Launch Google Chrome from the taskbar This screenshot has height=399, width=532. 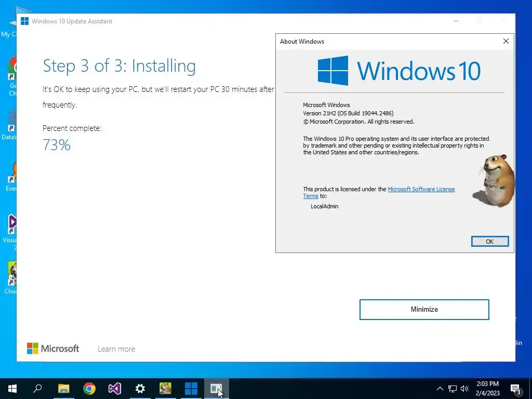(89, 389)
